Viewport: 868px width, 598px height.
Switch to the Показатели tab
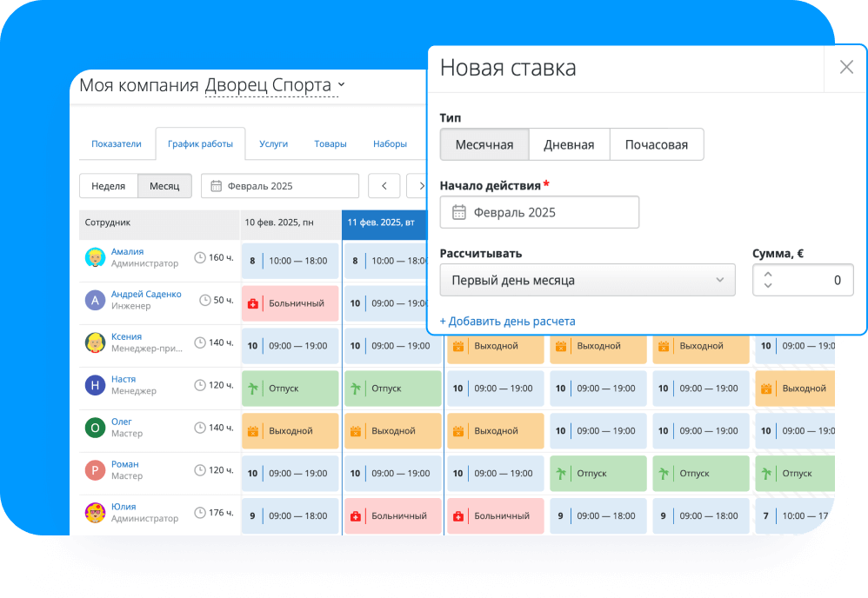point(116,144)
